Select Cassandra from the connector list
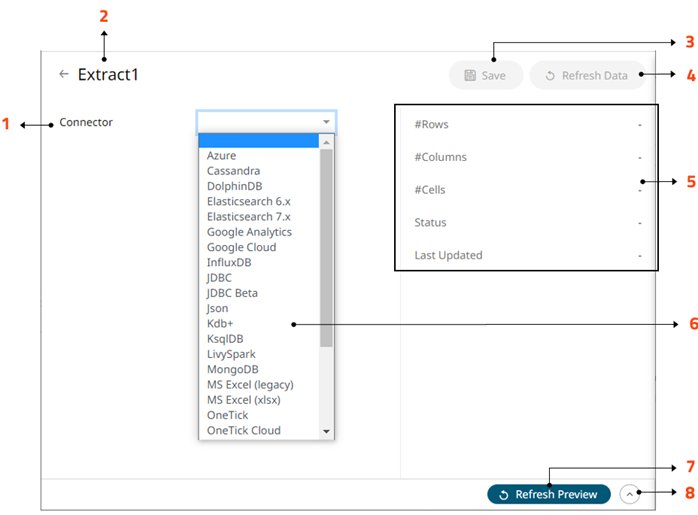Screen dimensions: 698x515 (x=233, y=171)
